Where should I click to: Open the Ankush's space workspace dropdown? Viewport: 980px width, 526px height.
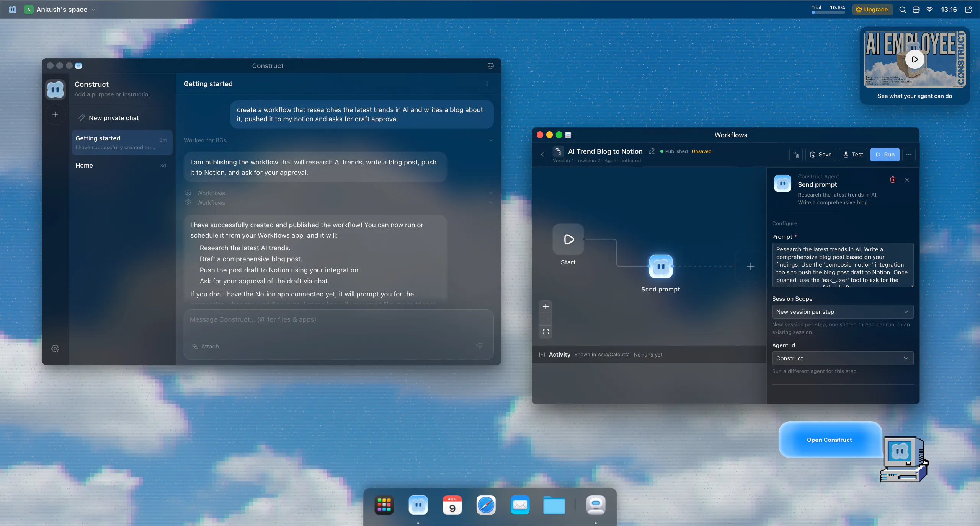pos(60,10)
